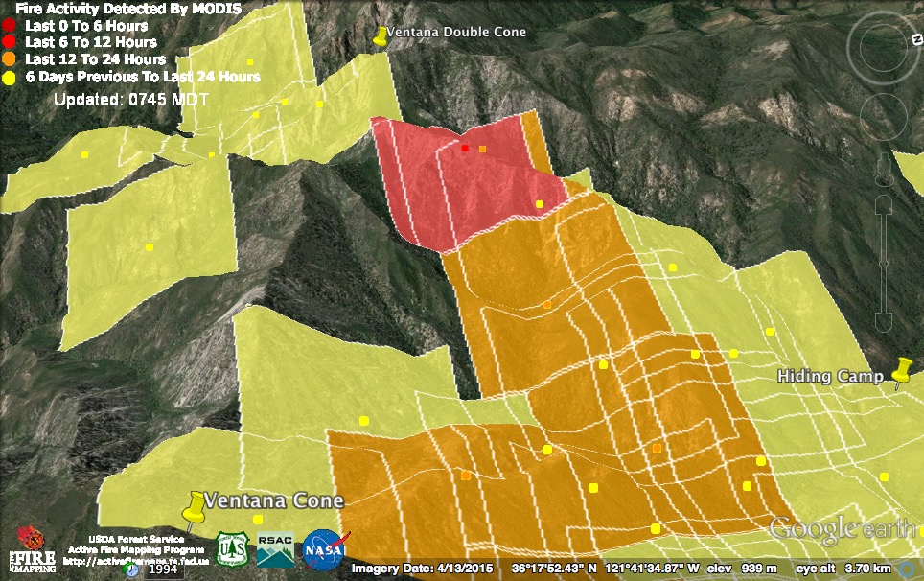Click the Ventana Cone label text
Image resolution: width=924 pixels, height=581 pixels.
click(x=274, y=500)
